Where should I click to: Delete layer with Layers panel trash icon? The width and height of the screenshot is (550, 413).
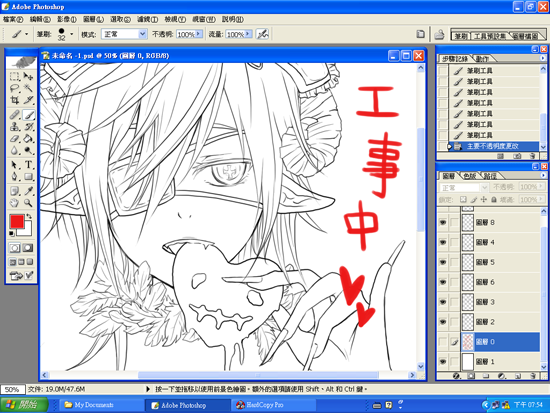[533, 376]
